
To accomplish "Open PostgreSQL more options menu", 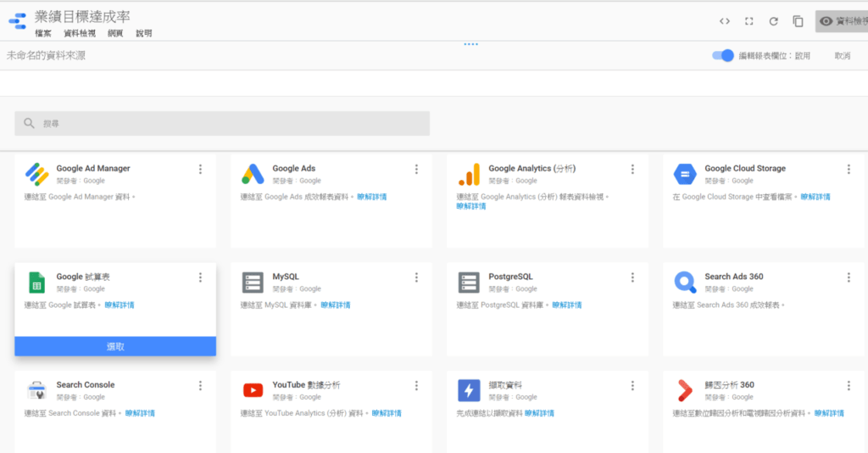I will point(632,277).
